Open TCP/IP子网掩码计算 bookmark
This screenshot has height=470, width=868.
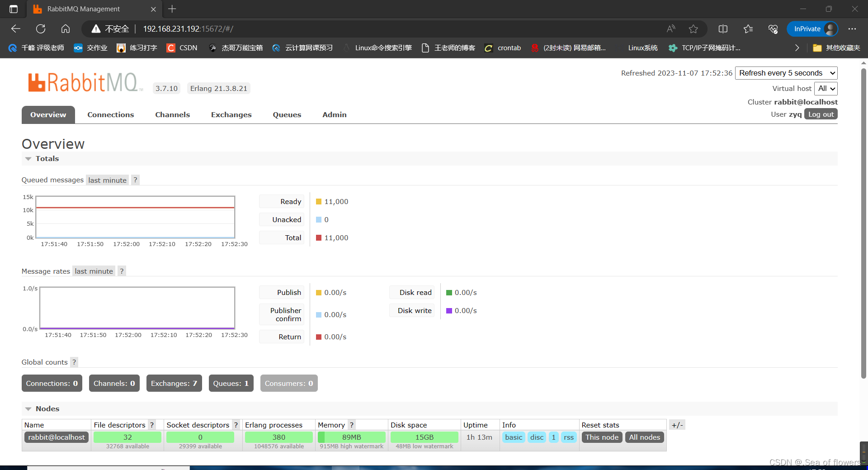pyautogui.click(x=705, y=48)
